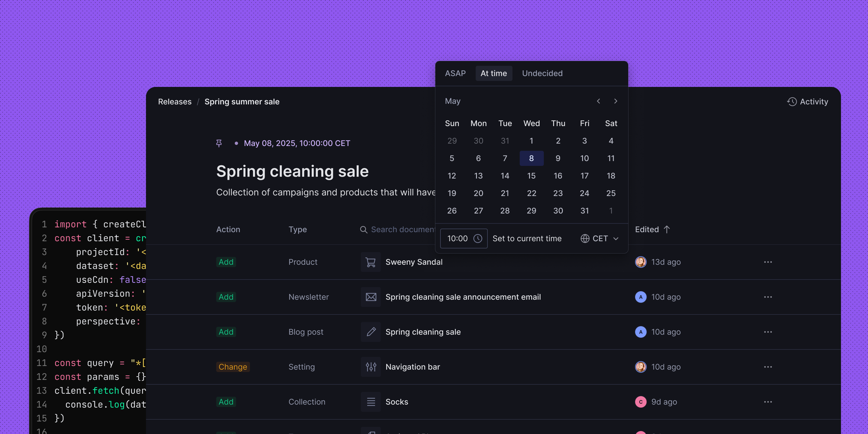Image resolution: width=868 pixels, height=434 pixels.
Task: Click the pencil icon for Spring cleaning sale
Action: point(371,332)
